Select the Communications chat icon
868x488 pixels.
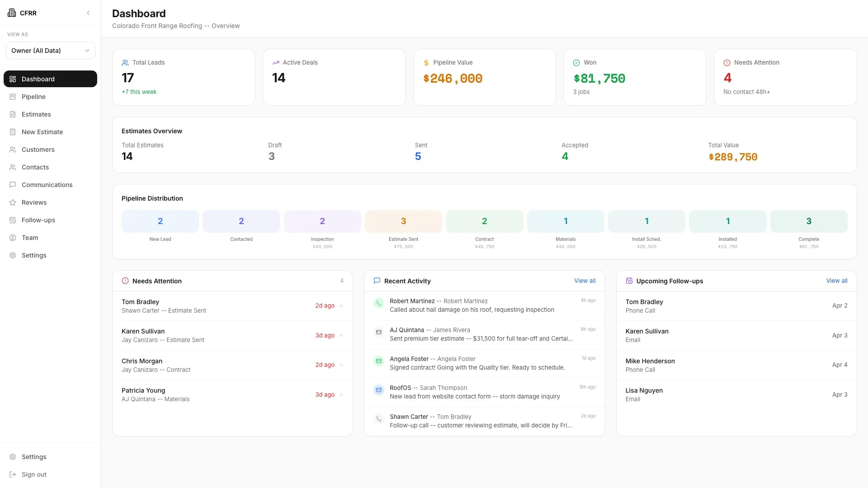click(12, 185)
